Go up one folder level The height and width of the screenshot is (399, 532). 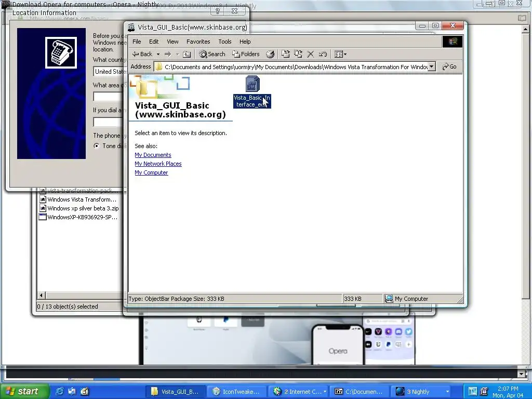coord(187,54)
